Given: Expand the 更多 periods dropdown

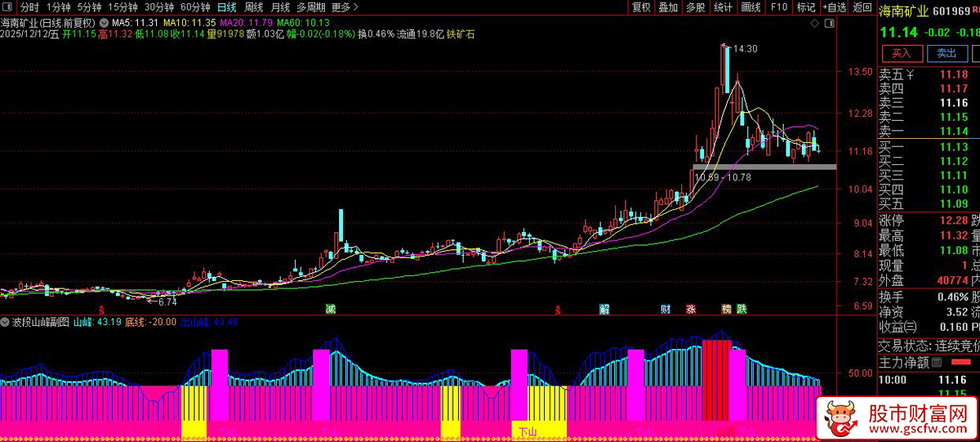Looking at the screenshot, I should pyautogui.click(x=345, y=7).
